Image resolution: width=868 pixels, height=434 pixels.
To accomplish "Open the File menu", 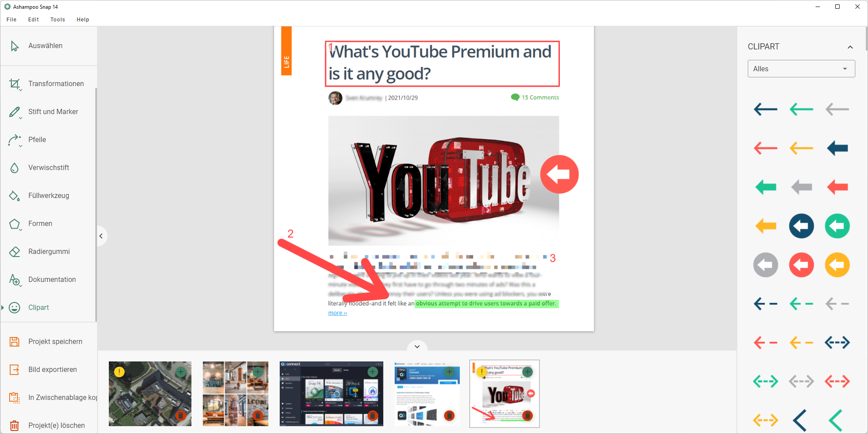I will (x=12, y=20).
